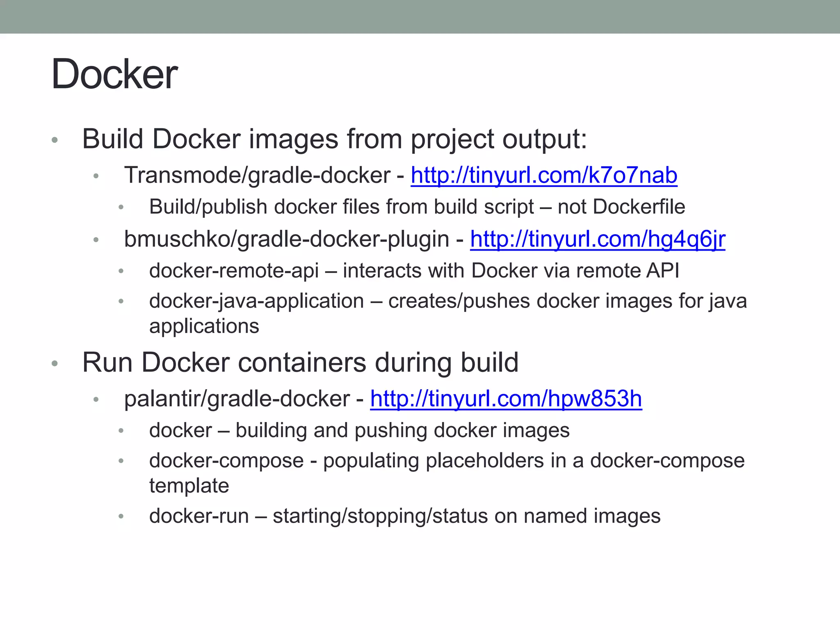Click the 'docker-java-application' bullet line
840x630 pixels.
pos(448,313)
